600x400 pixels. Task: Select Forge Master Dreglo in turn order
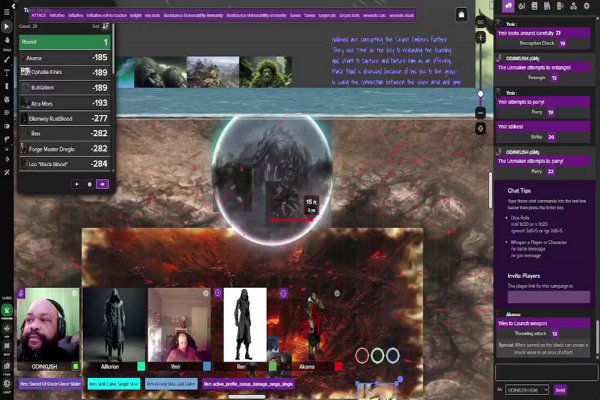pos(65,149)
